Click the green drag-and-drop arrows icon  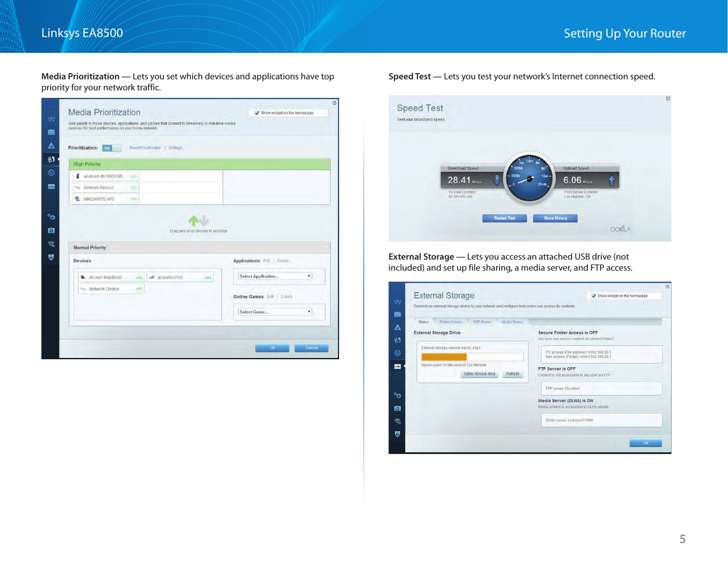[198, 220]
